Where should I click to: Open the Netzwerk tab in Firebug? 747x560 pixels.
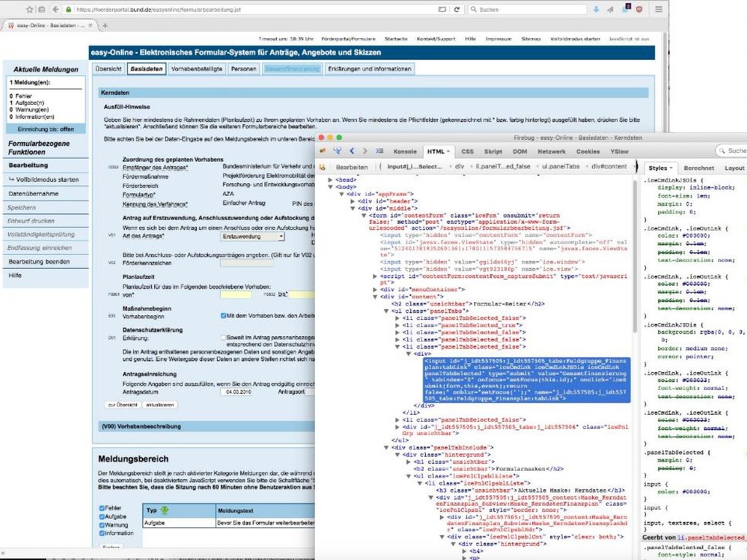coord(552,151)
